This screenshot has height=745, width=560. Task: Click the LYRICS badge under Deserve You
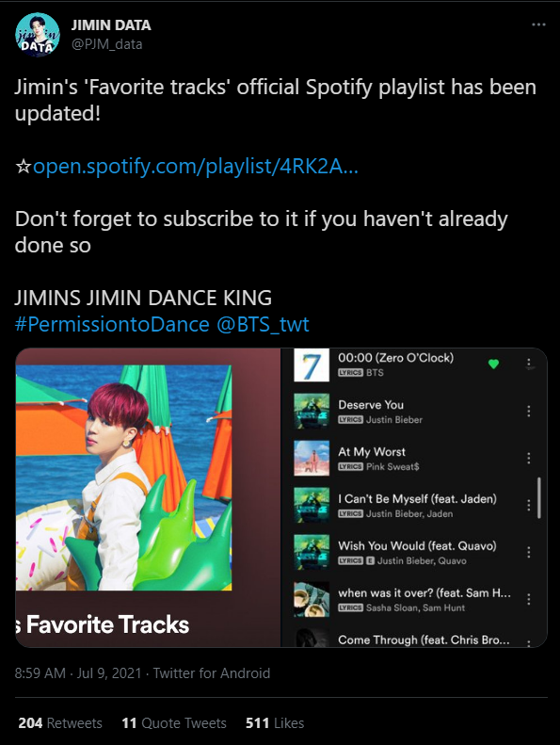click(350, 419)
